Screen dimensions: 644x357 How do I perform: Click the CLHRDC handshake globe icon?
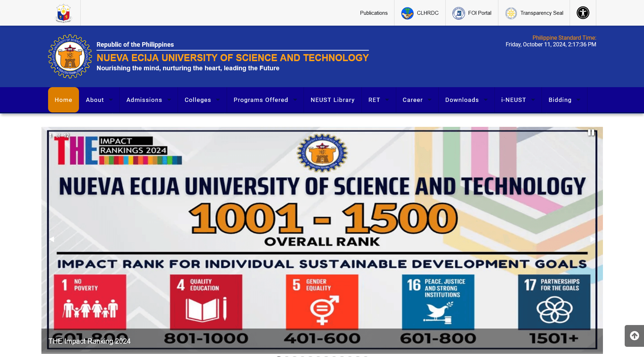[407, 13]
